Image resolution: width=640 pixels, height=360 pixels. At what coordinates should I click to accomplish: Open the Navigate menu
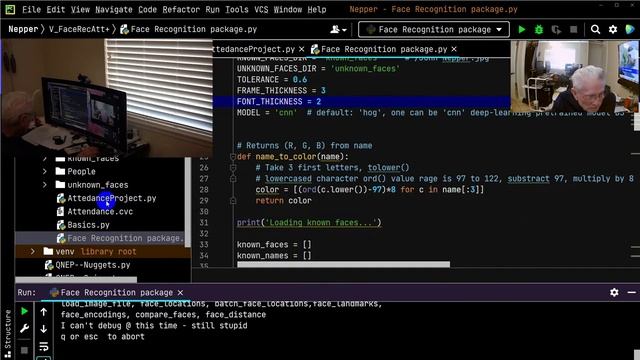[113, 9]
